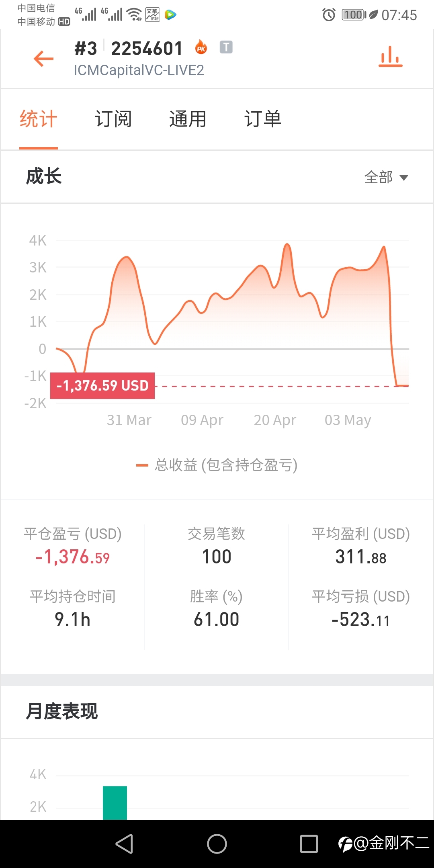Switch to the 通用 tab
The image size is (434, 868).
[188, 119]
